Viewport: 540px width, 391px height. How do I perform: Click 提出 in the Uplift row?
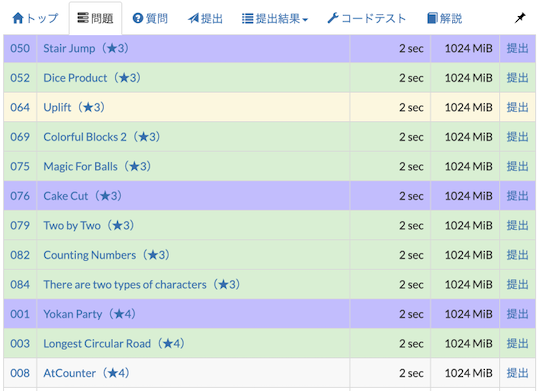tap(517, 107)
